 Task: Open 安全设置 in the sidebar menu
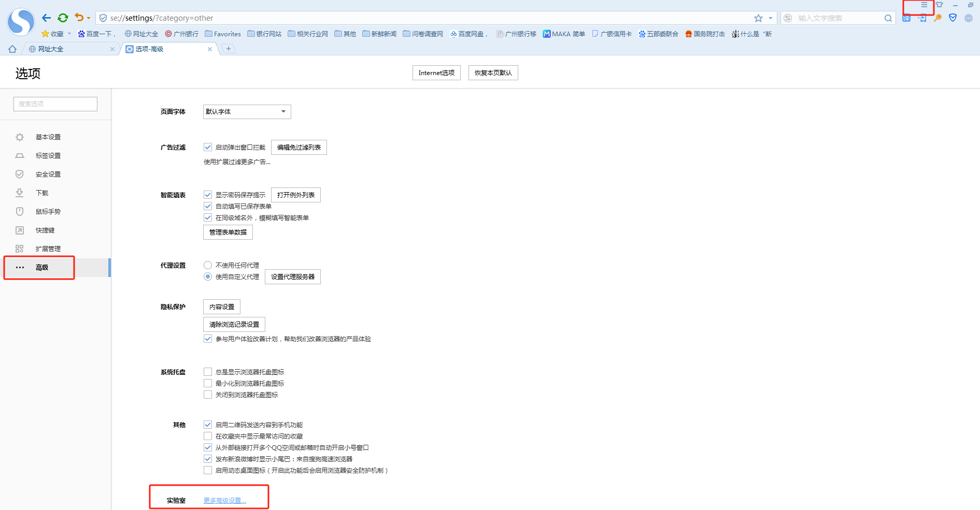pos(48,174)
